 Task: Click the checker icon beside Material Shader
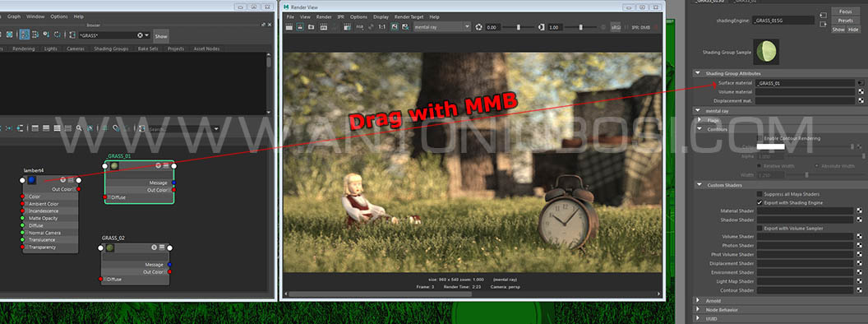[x=859, y=211]
